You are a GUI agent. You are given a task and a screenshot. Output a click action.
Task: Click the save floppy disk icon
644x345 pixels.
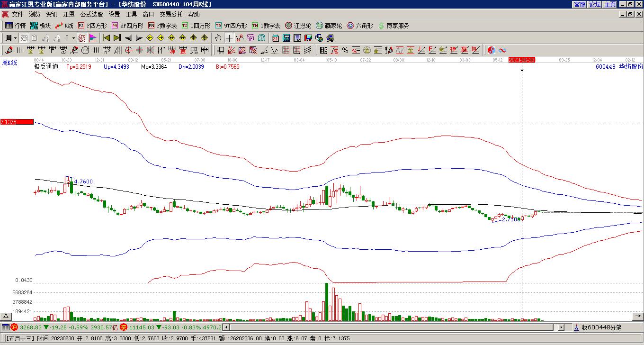pos(308,38)
